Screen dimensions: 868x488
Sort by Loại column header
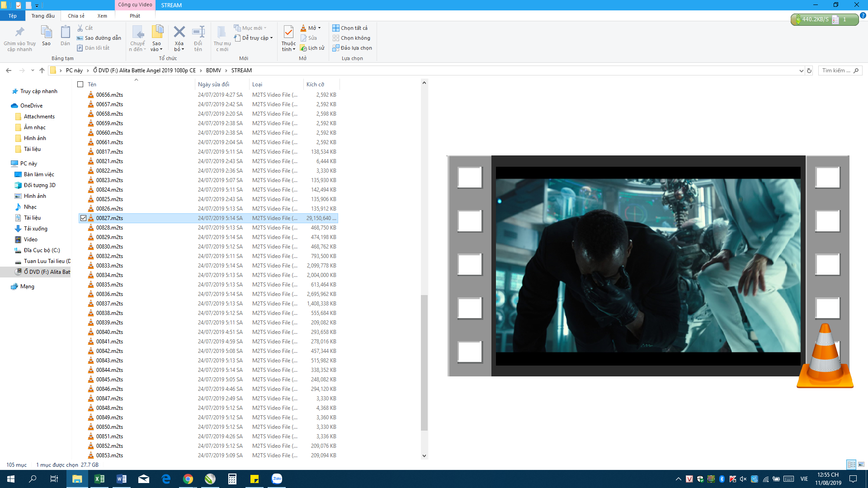pyautogui.click(x=276, y=84)
